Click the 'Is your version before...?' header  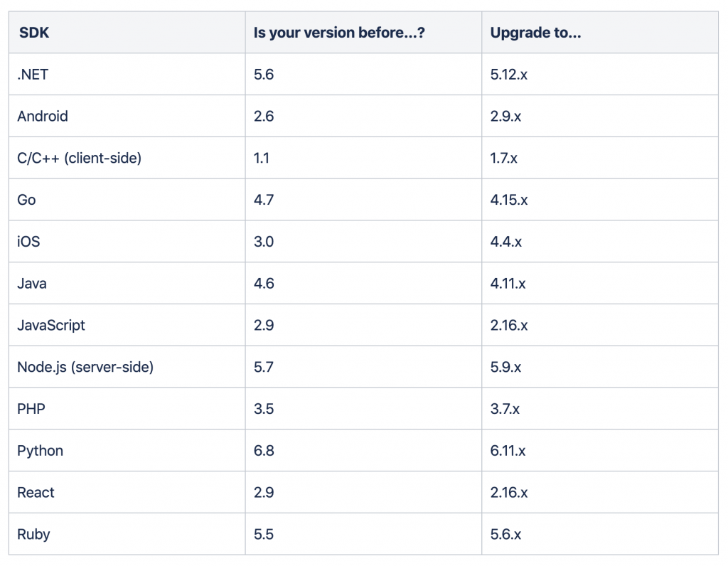tap(339, 33)
